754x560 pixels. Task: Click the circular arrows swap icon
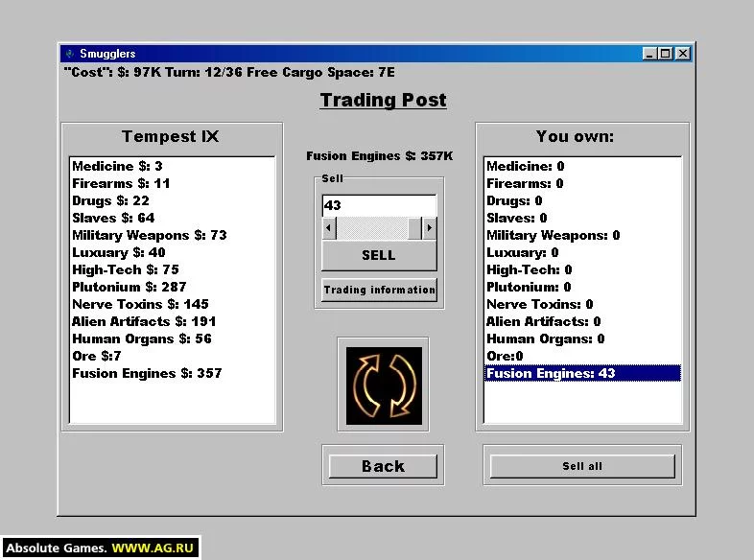(x=383, y=384)
